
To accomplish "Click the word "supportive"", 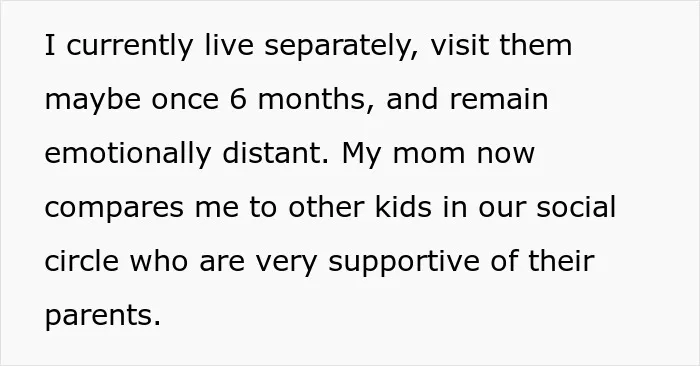I will click(404, 262).
